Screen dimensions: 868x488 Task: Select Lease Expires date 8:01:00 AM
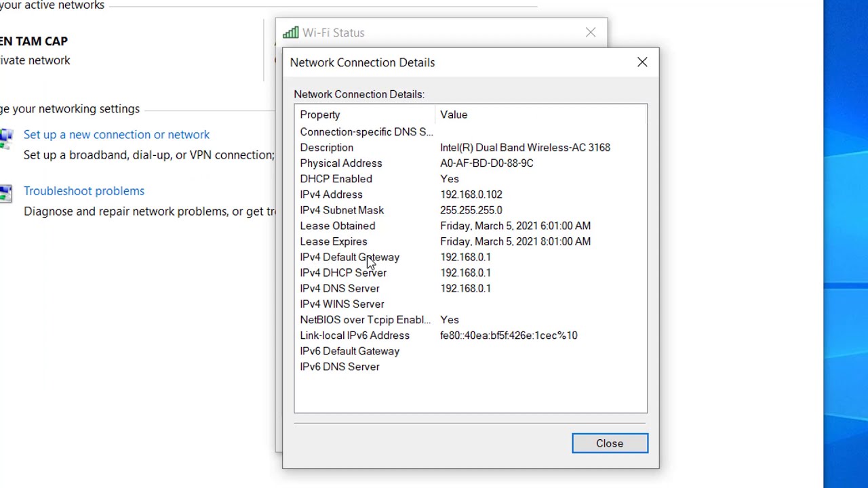point(515,241)
